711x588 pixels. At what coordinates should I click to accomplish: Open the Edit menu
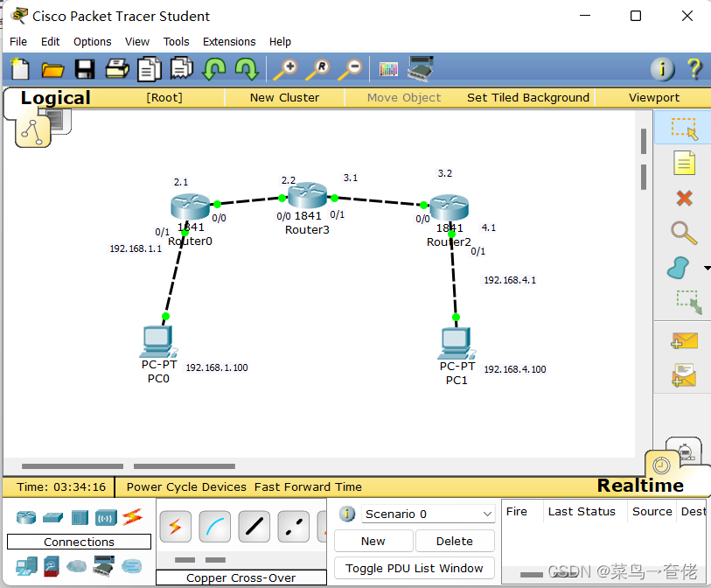(51, 42)
